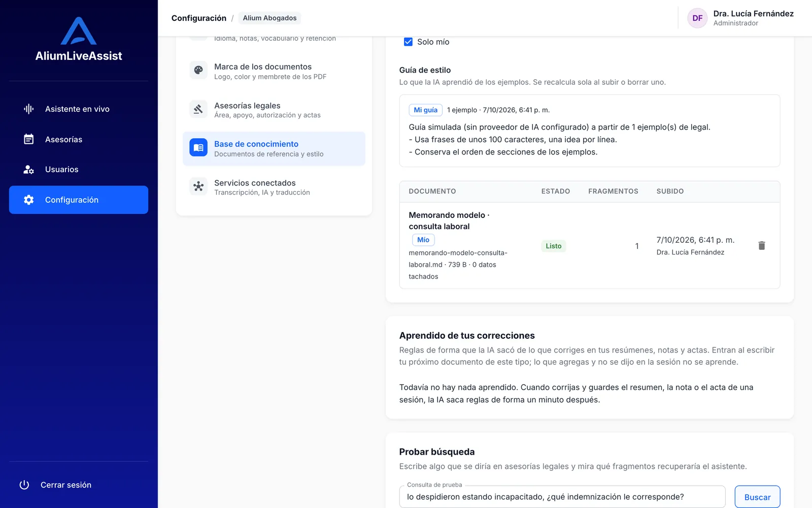
Task: Click the ESTADO column header
Action: [556, 192]
